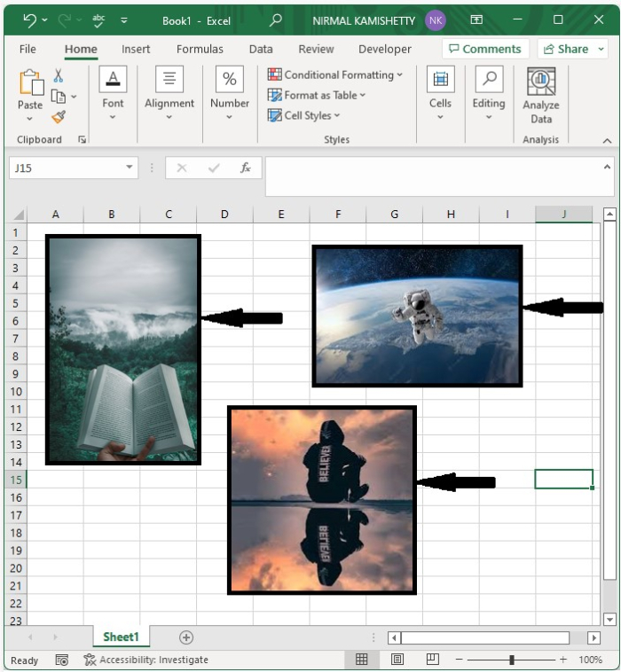This screenshot has width=621, height=672.
Task: Select the Format Painter brush
Action: coord(59,117)
